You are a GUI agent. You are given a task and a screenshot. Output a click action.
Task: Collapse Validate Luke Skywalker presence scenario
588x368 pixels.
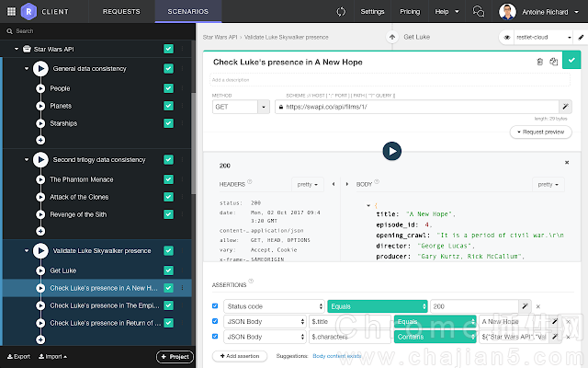27,251
